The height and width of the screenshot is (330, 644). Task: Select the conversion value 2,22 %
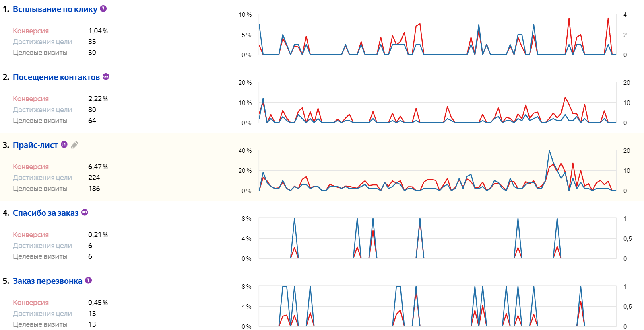[x=98, y=99]
